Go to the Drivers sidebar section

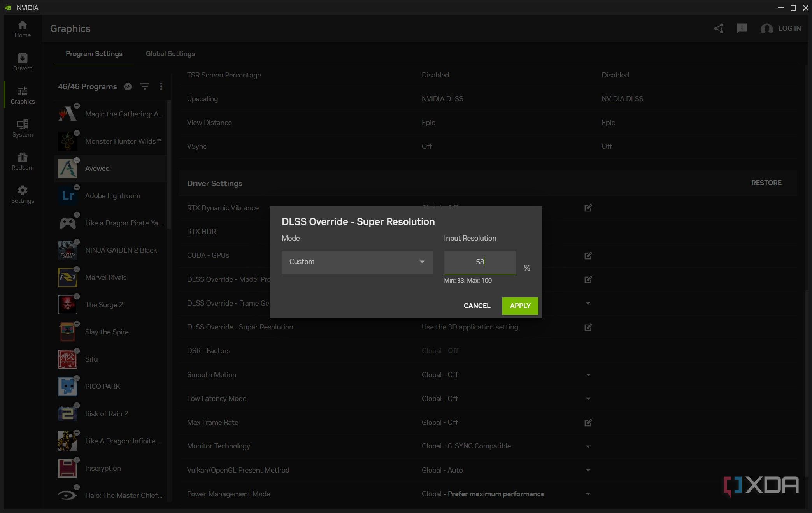[x=23, y=62]
